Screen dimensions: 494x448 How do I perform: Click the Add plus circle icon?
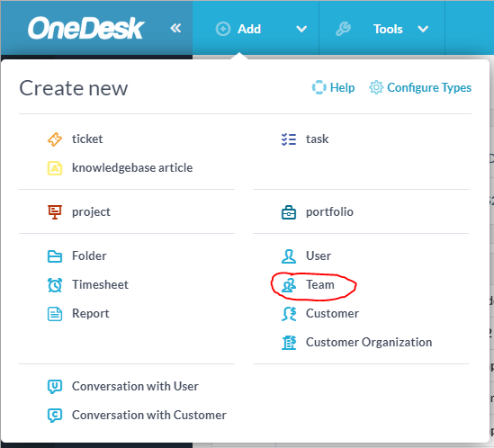(223, 29)
